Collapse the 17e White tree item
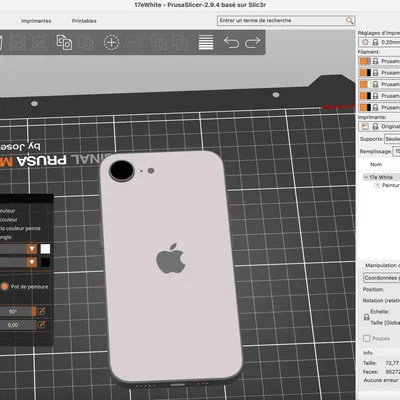 (366, 177)
